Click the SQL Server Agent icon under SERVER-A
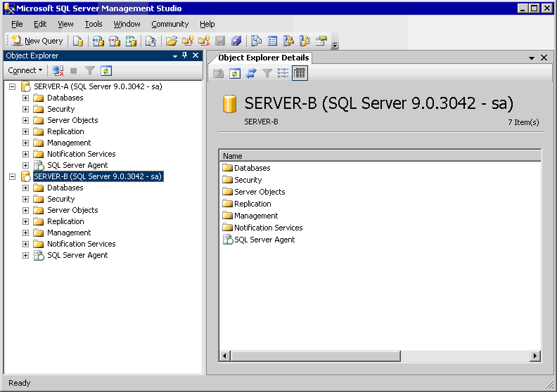557x392 pixels. (x=39, y=165)
